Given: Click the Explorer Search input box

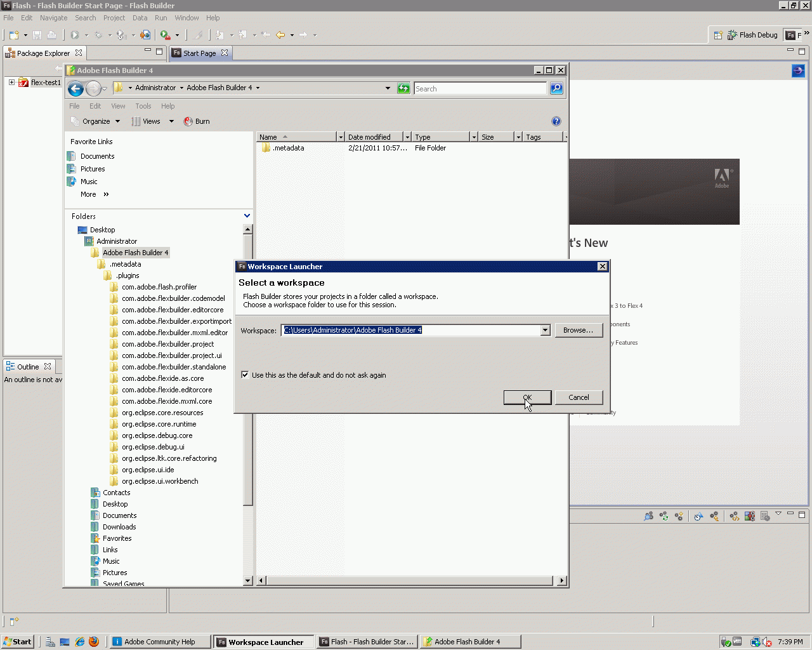Looking at the screenshot, I should (x=480, y=88).
